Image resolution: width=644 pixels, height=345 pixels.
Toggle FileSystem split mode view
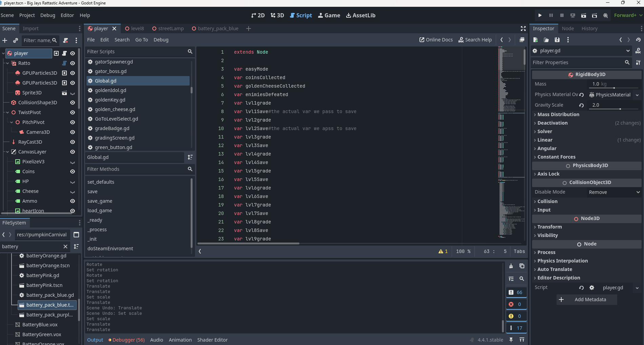[x=76, y=235]
